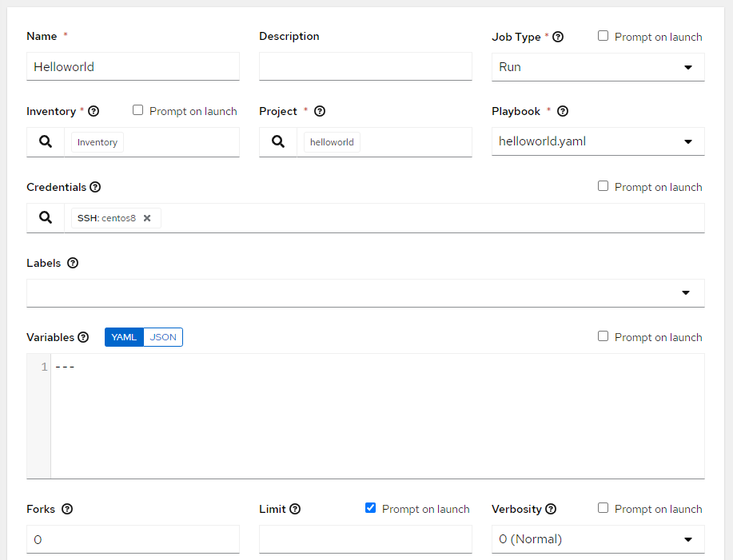Switch variables editor to JSON
Image resolution: width=733 pixels, height=560 pixels.
pos(163,337)
